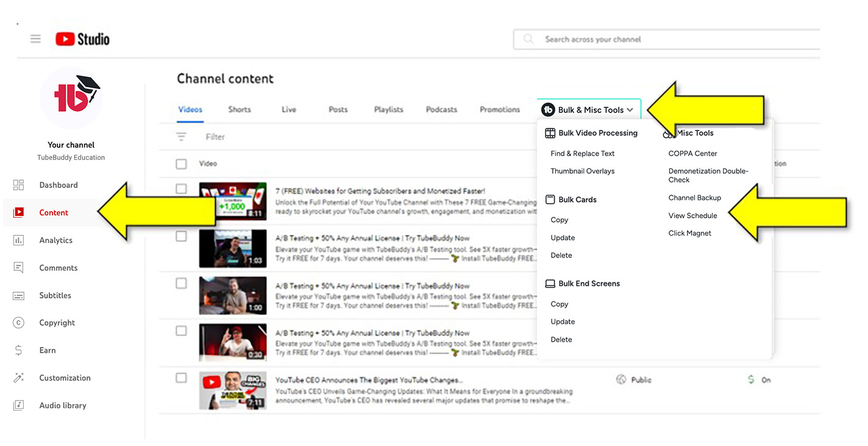868x446 pixels.
Task: Click the Audio library music icon
Action: click(18, 405)
